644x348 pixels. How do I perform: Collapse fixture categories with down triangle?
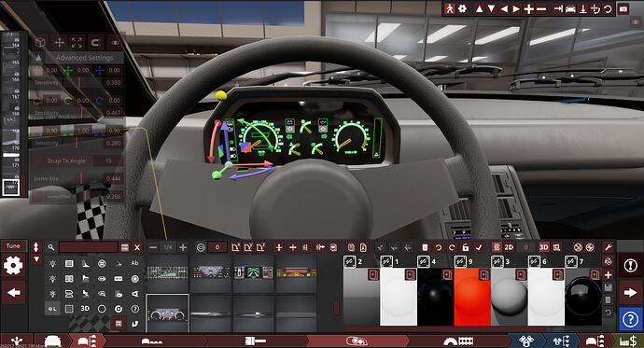pos(36,259)
